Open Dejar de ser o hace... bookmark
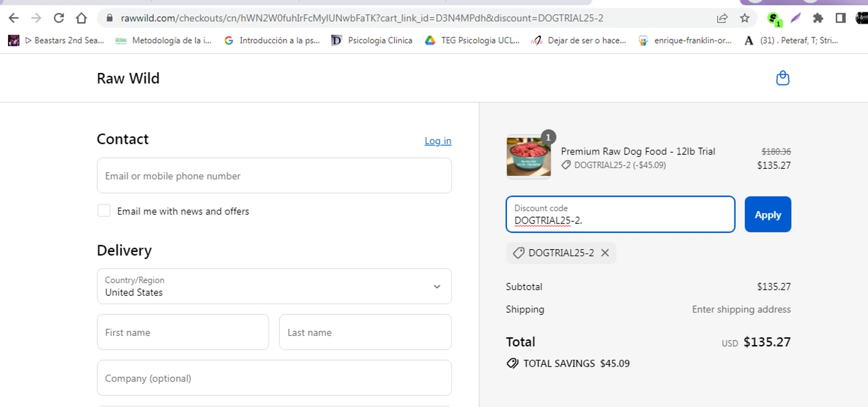The height and width of the screenshot is (407, 868). pos(579,40)
